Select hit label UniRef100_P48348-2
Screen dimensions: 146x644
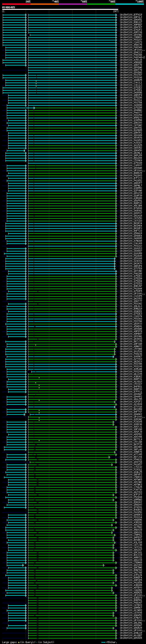pyautogui.click(x=133, y=58)
